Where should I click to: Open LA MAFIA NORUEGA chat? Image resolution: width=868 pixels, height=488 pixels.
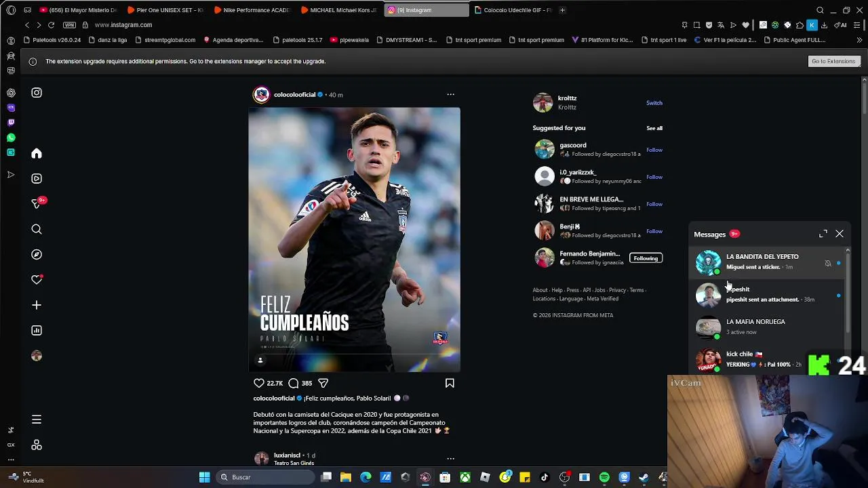(768, 327)
